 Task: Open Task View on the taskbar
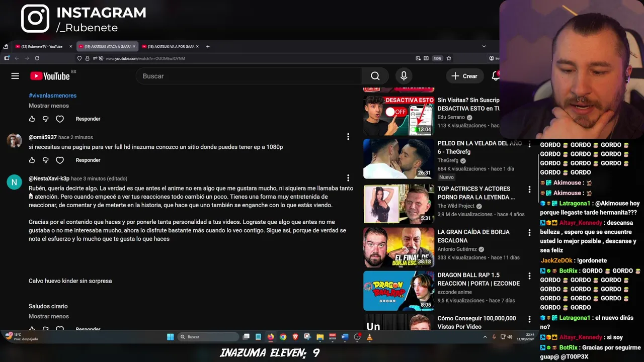point(246,337)
